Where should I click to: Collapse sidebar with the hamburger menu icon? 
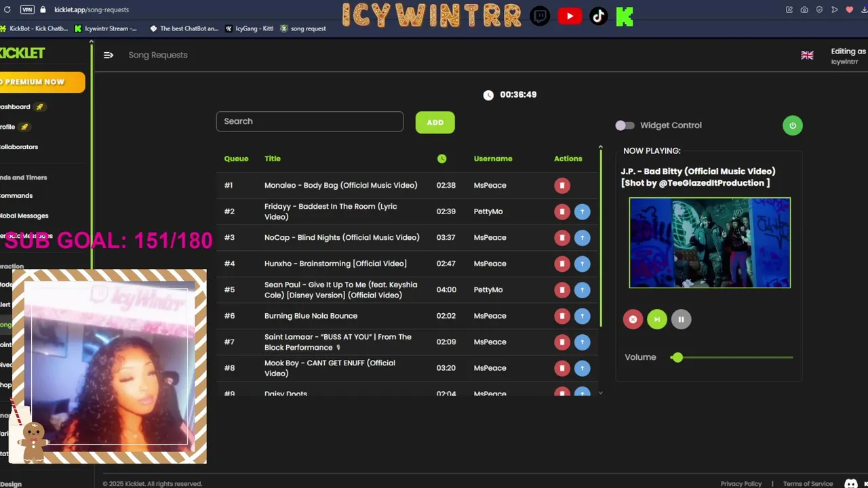[x=108, y=55]
